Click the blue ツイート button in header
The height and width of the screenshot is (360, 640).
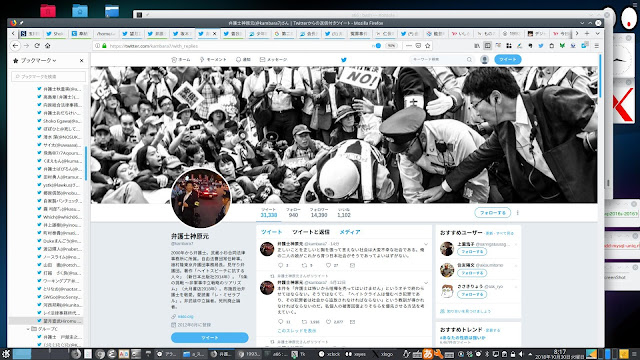(508, 60)
